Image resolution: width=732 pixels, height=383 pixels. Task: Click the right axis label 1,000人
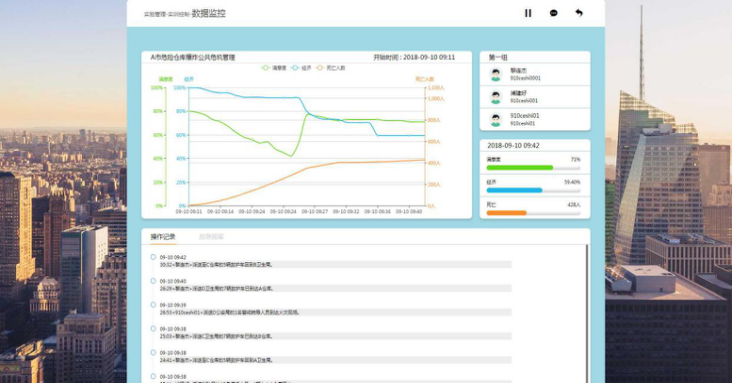pyautogui.click(x=436, y=99)
